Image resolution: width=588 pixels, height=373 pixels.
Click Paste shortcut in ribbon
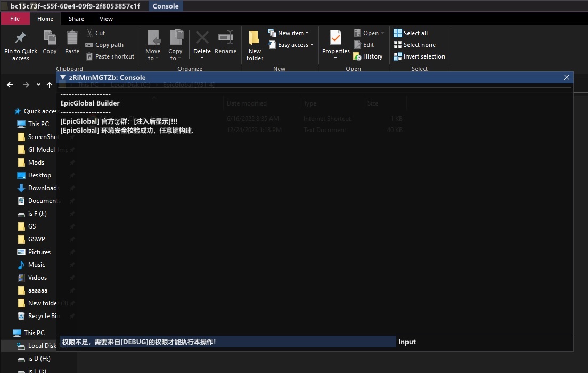tap(110, 56)
